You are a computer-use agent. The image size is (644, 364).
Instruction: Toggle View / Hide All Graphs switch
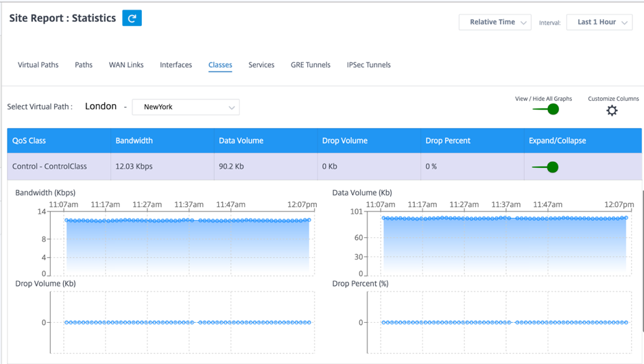point(546,109)
